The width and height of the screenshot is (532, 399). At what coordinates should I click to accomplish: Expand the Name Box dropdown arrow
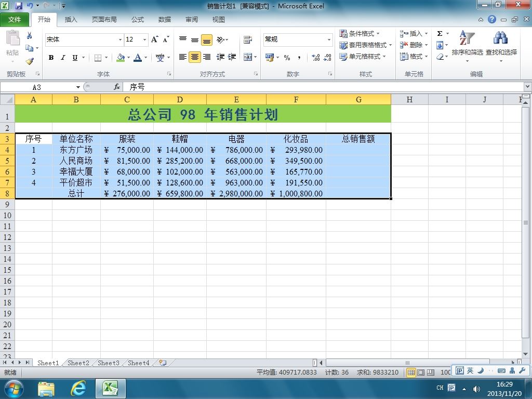[x=78, y=87]
